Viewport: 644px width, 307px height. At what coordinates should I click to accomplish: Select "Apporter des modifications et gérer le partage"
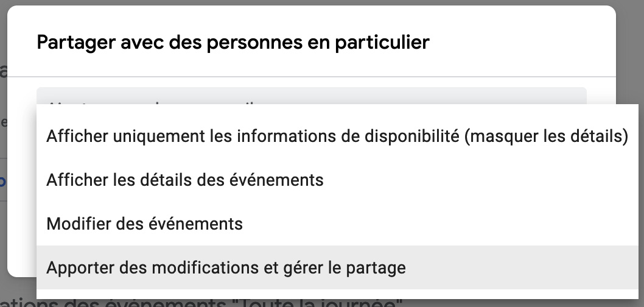[226, 267]
